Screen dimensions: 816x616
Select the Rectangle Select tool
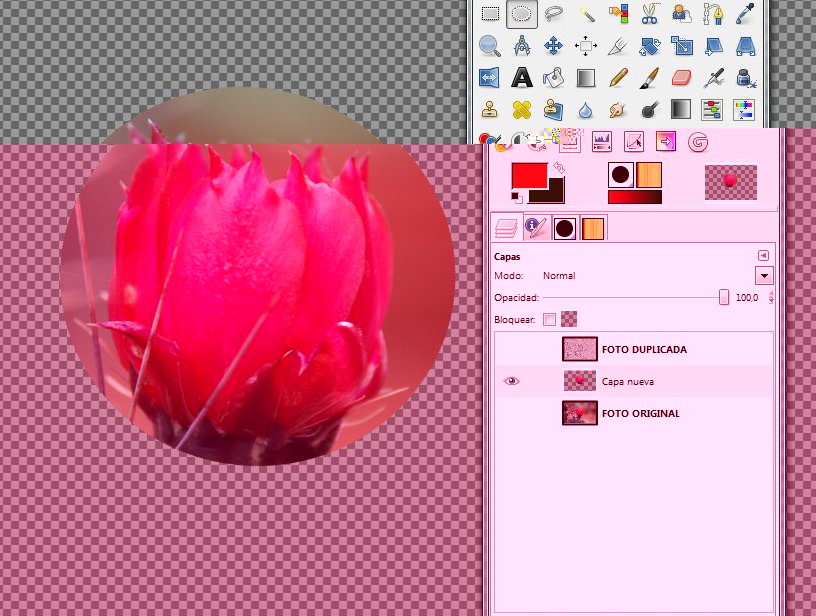coord(489,13)
